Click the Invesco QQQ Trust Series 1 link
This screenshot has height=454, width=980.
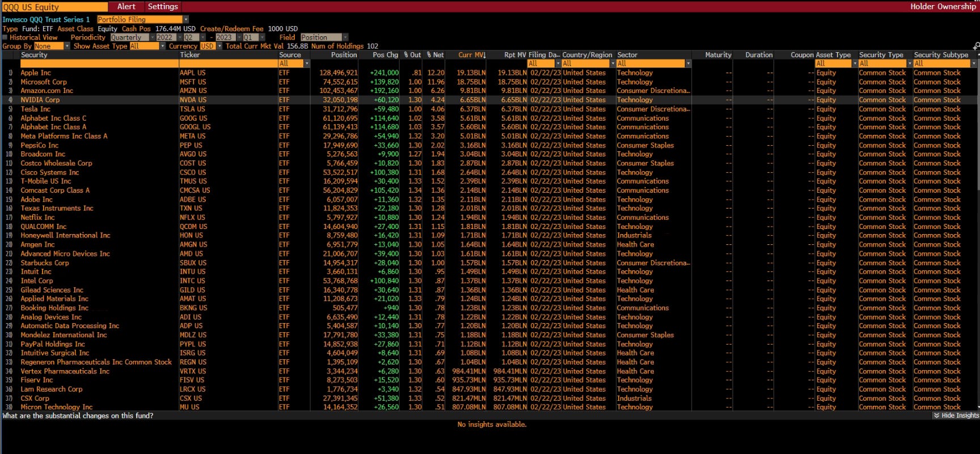[46, 19]
